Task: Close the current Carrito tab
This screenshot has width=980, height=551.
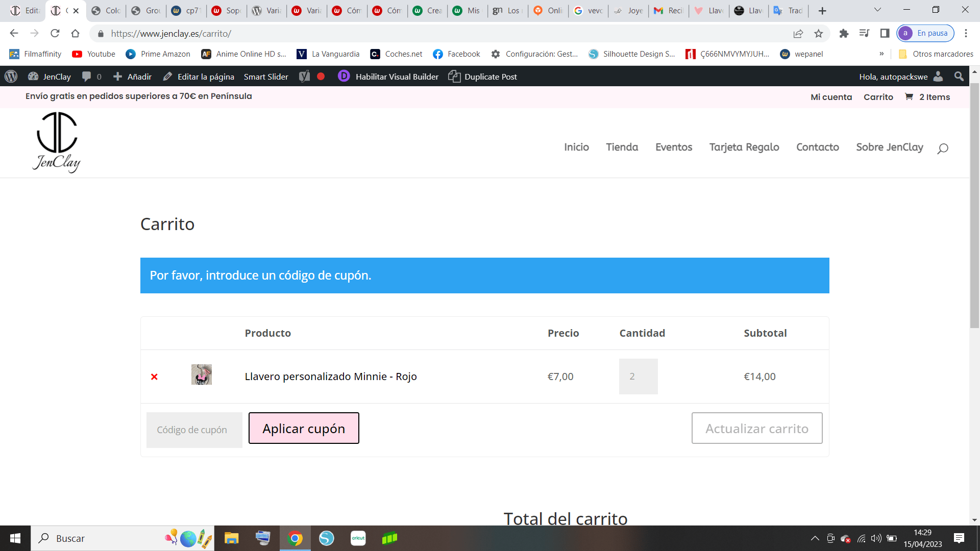Action: pos(76,11)
